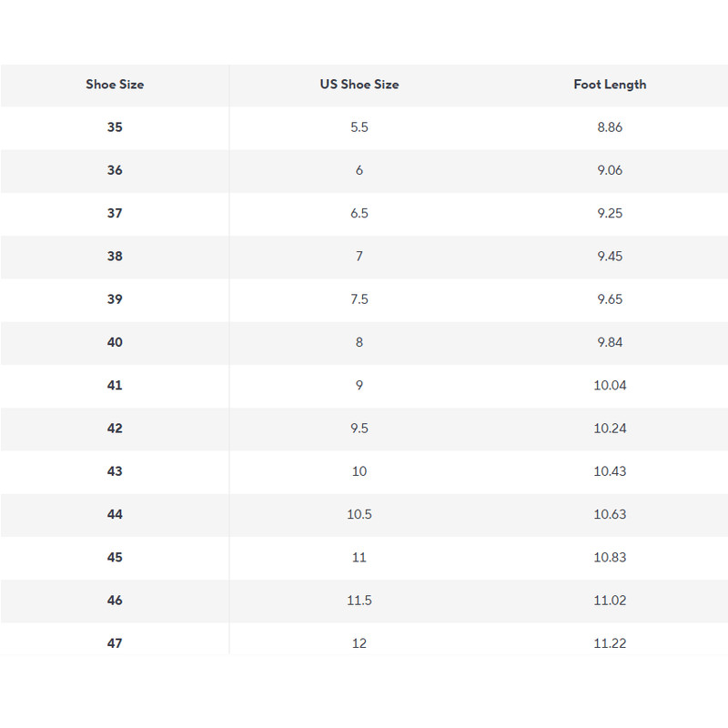Image resolution: width=728 pixels, height=728 pixels.
Task: Click foot length 10.04 value
Action: point(610,385)
